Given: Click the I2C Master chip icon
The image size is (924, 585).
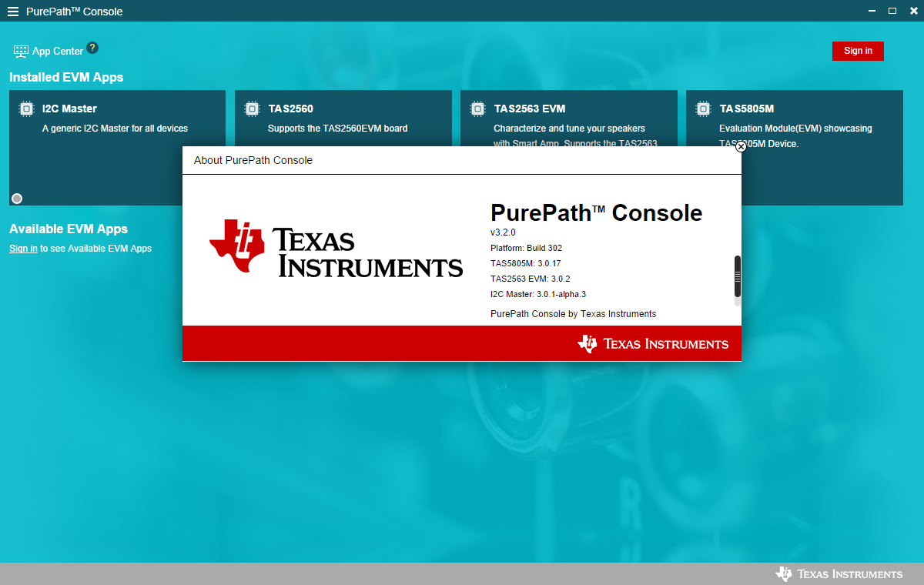Looking at the screenshot, I should coord(26,109).
